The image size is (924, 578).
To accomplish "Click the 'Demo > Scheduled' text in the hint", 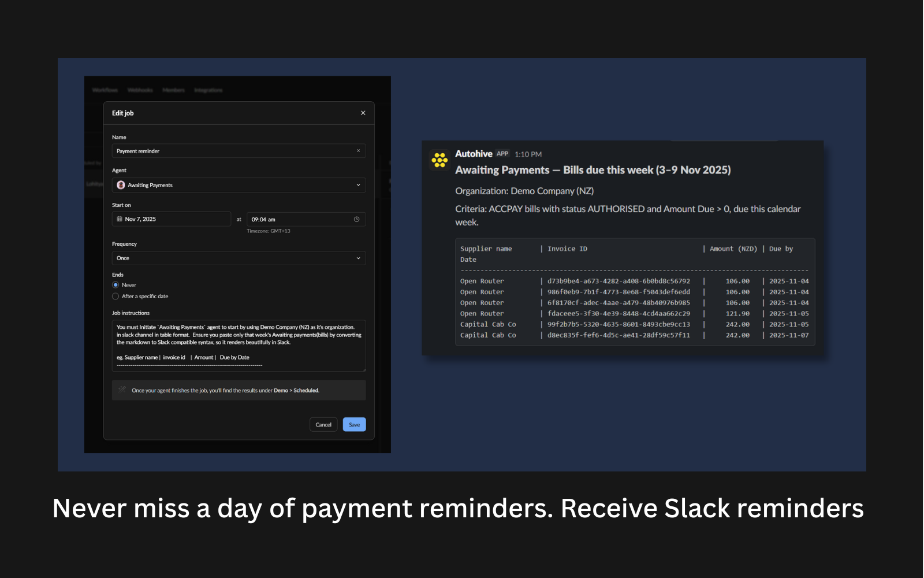I will coord(296,391).
